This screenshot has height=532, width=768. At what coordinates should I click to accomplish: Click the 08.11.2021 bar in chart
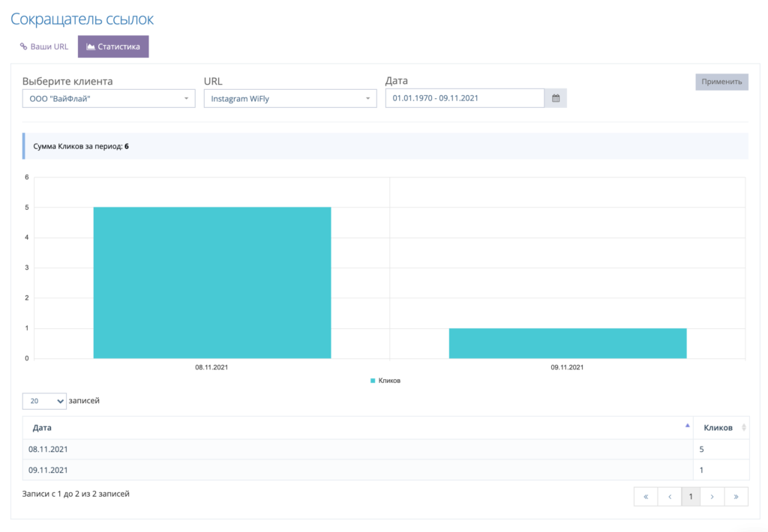click(212, 283)
